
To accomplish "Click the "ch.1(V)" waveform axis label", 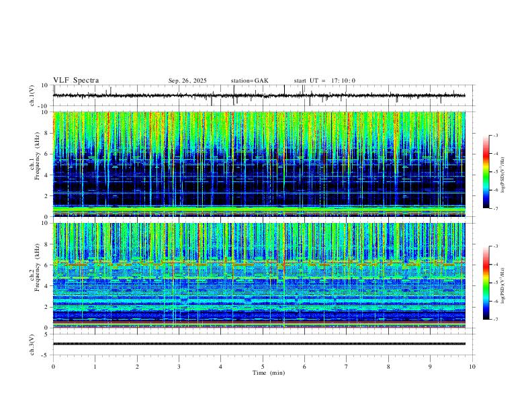I will pos(32,95).
